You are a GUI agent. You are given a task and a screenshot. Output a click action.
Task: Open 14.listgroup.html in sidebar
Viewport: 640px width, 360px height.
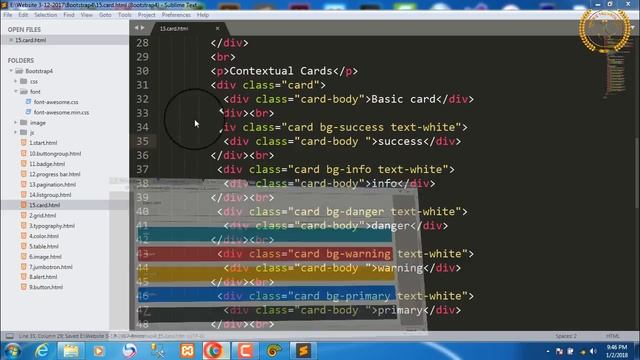(x=50, y=195)
